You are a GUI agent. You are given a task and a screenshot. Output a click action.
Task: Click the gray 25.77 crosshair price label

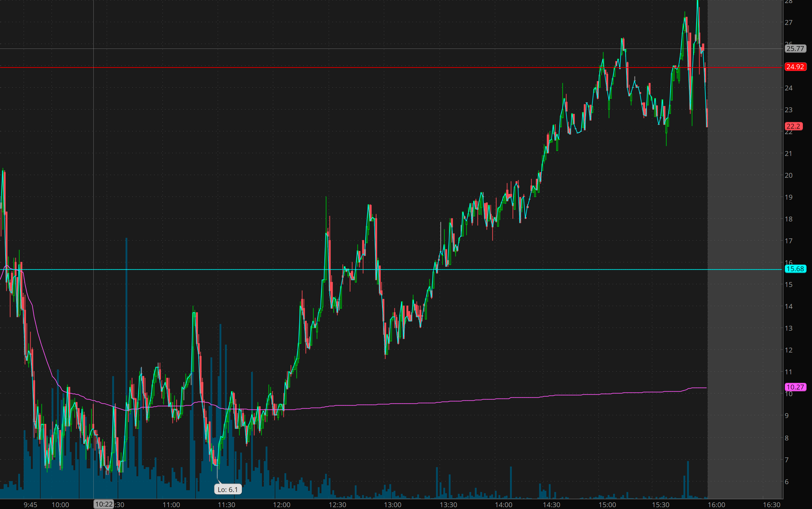(795, 49)
